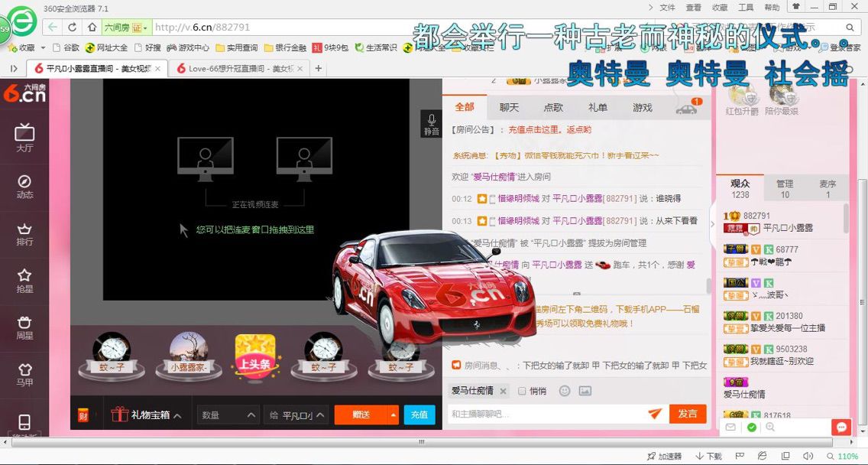Open the 工具 menu
The height and width of the screenshot is (465, 868).
pos(746,8)
